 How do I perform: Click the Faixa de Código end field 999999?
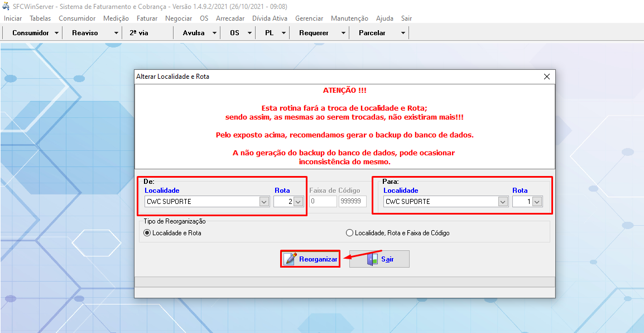pyautogui.click(x=353, y=202)
